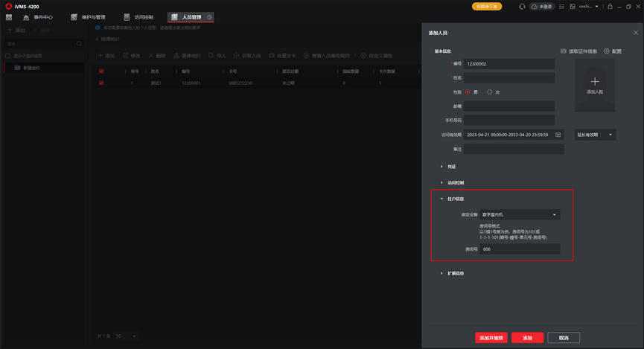Click the 邮箱 email input field
Image resolution: width=644 pixels, height=349 pixels.
[509, 106]
